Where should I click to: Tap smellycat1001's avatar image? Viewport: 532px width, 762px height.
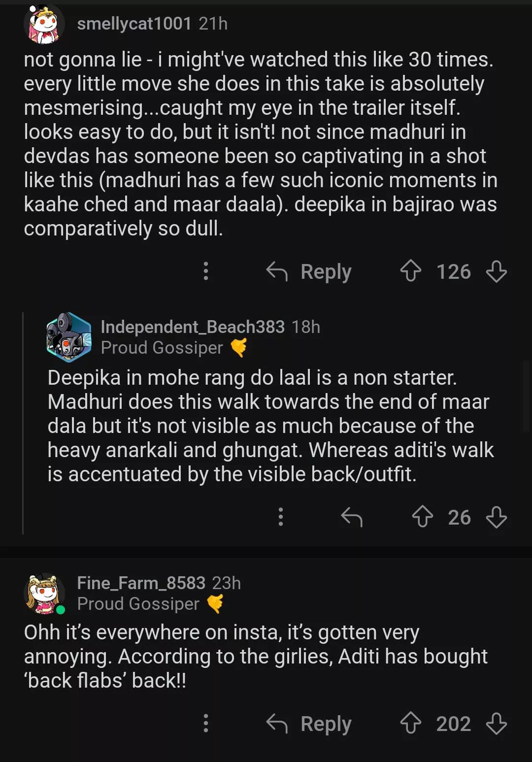[x=44, y=24]
